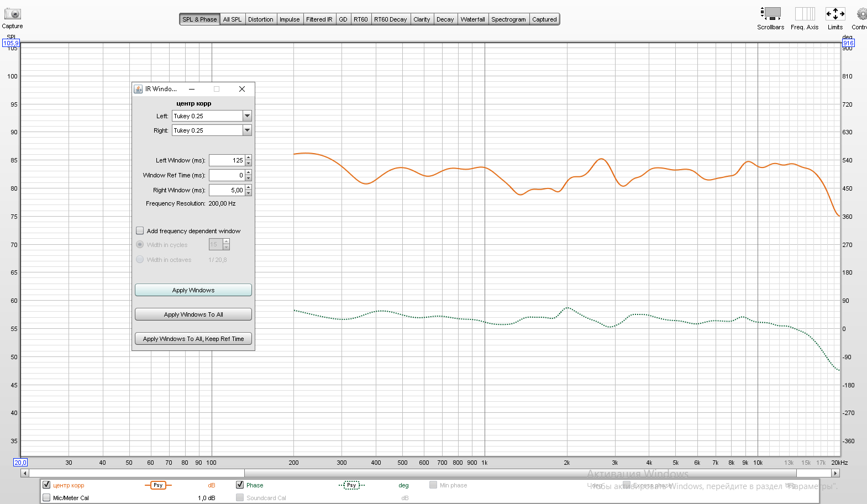Open the Left window type dropdown
Viewport: 867px width, 504px height.
tap(247, 116)
